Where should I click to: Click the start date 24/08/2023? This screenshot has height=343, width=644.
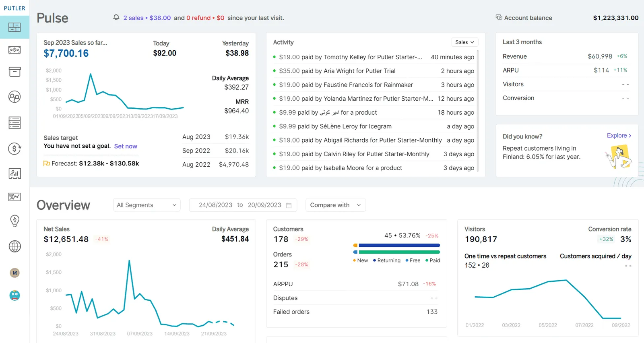point(215,205)
